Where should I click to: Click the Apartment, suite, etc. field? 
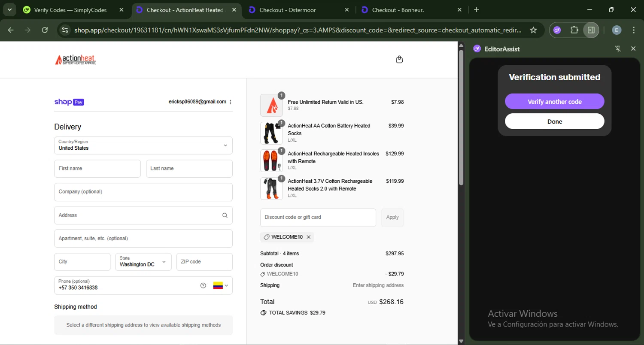(143, 239)
